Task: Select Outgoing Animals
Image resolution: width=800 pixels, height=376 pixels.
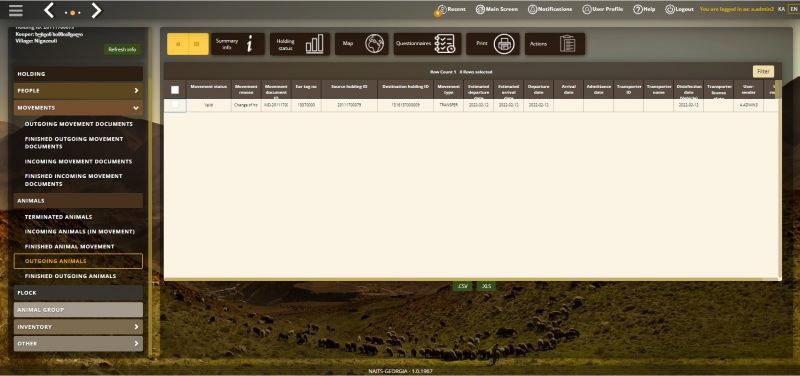Action: point(78,261)
